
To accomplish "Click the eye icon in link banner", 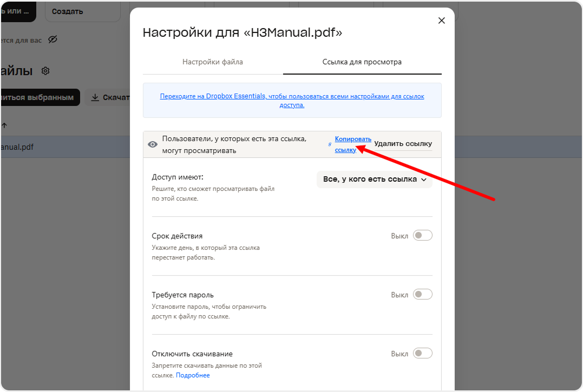I will click(x=153, y=144).
